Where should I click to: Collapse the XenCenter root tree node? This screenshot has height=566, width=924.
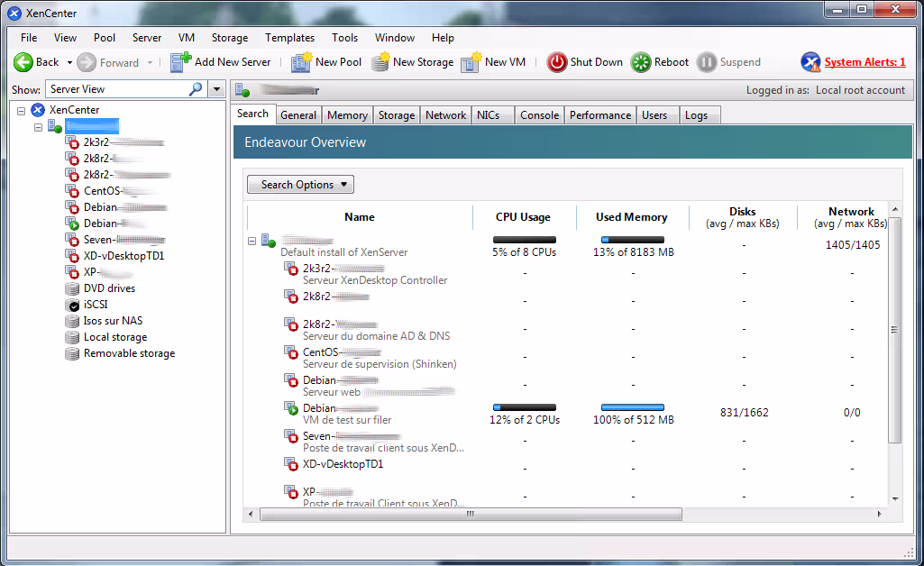(x=21, y=111)
